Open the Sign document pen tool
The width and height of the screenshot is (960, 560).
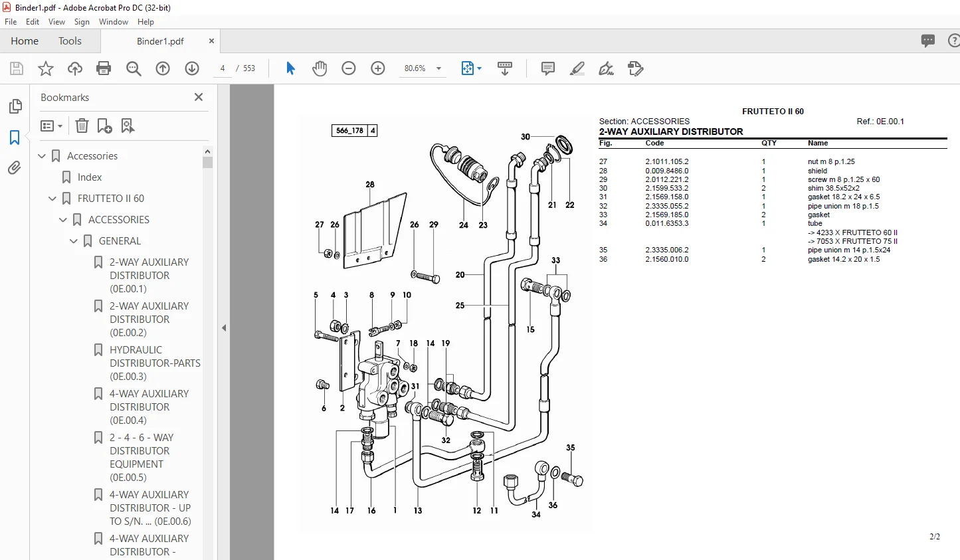(606, 68)
